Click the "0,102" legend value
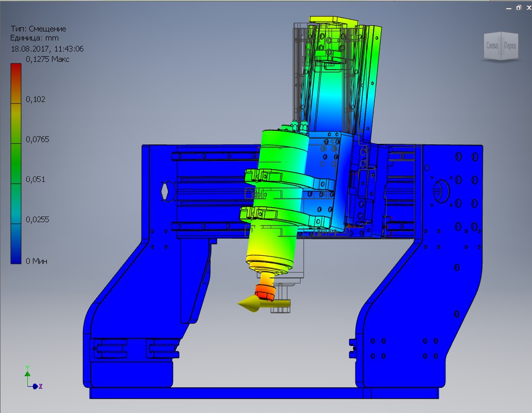 [36, 99]
